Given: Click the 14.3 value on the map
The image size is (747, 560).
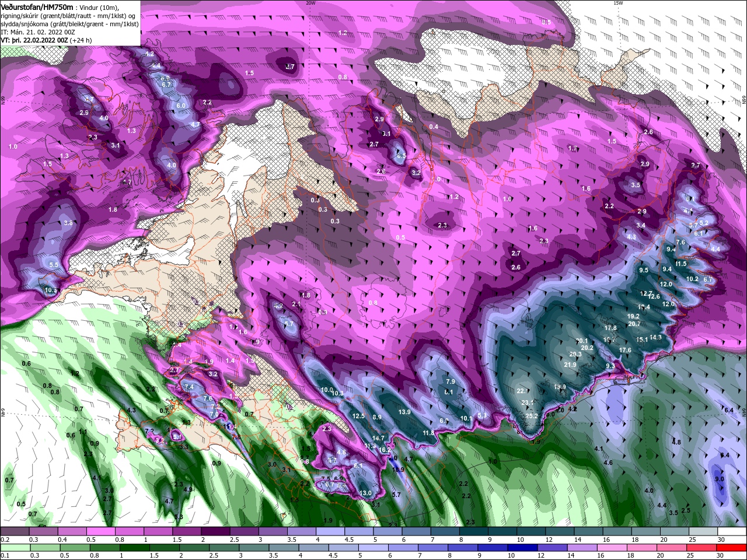Looking at the screenshot, I should 655,337.
